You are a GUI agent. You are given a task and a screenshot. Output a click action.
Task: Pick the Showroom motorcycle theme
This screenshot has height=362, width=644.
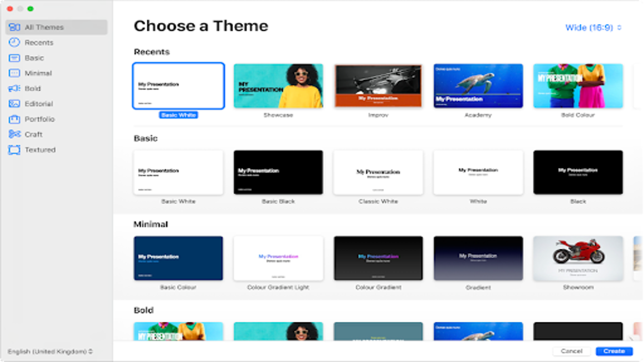(578, 258)
